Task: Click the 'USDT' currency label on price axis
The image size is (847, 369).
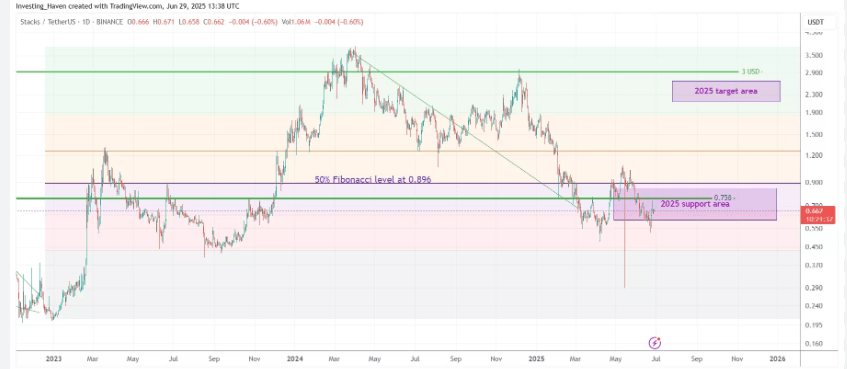Action: [x=815, y=22]
